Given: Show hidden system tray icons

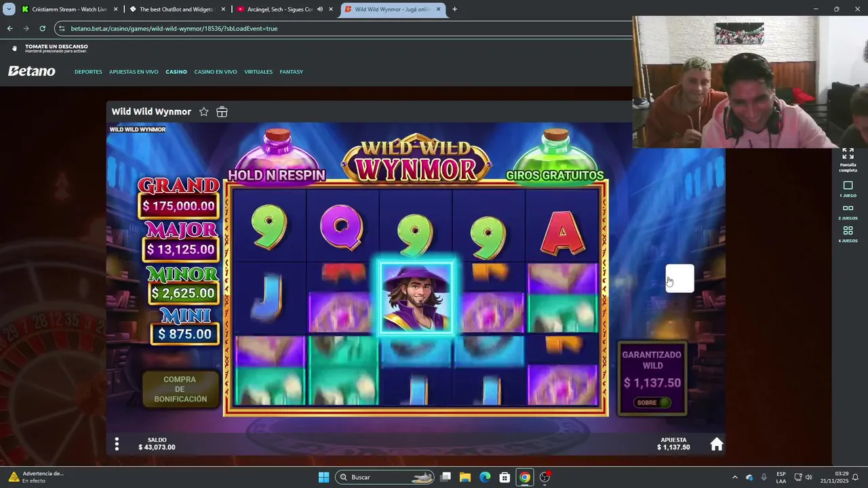Looking at the screenshot, I should [x=734, y=477].
